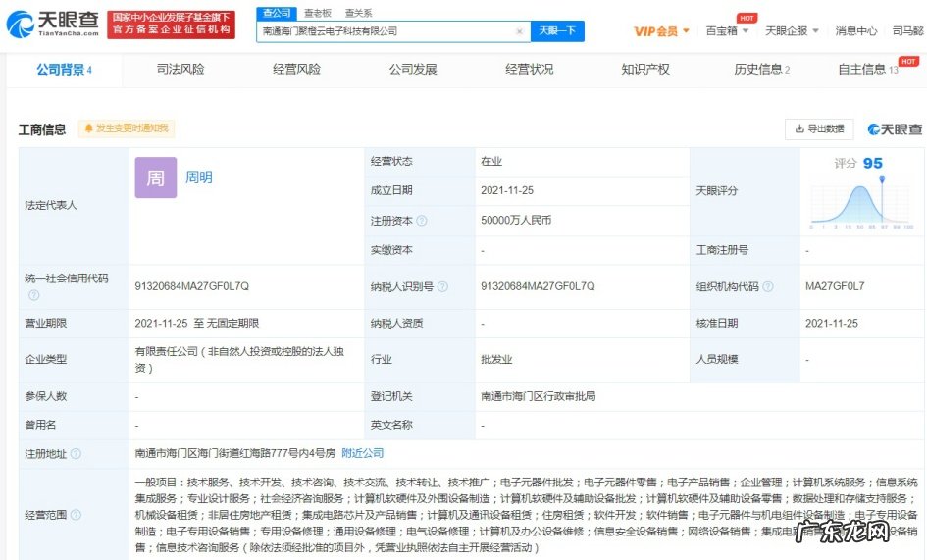The width and height of the screenshot is (927, 560).
Task: Click the 在业 business status value
Action: (x=491, y=161)
